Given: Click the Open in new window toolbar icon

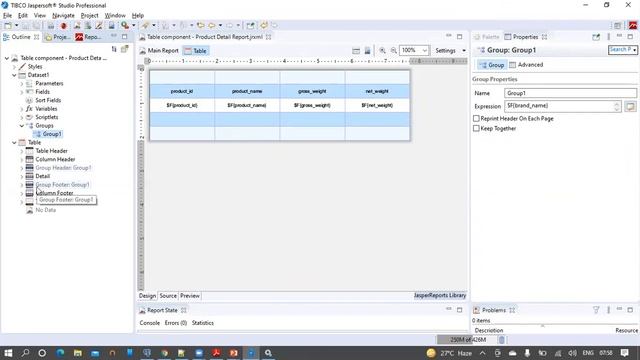Looking at the screenshot, I should tap(250, 26).
